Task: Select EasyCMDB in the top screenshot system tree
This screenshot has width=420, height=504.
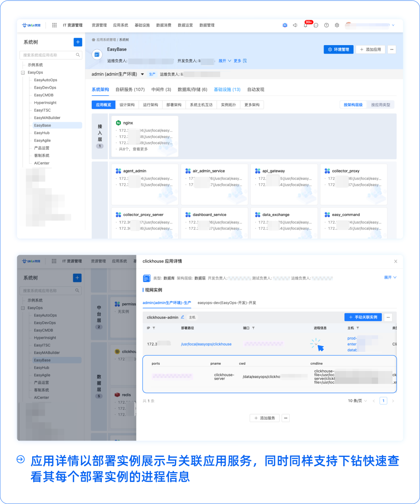Action: 44,95
